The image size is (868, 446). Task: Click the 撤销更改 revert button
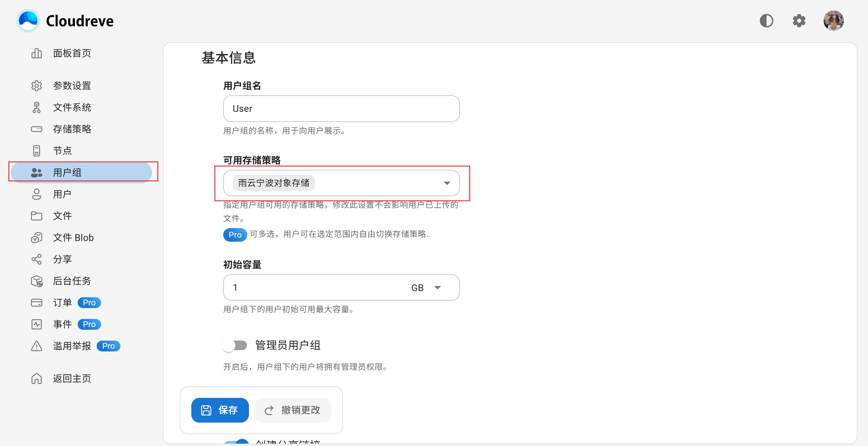(293, 410)
